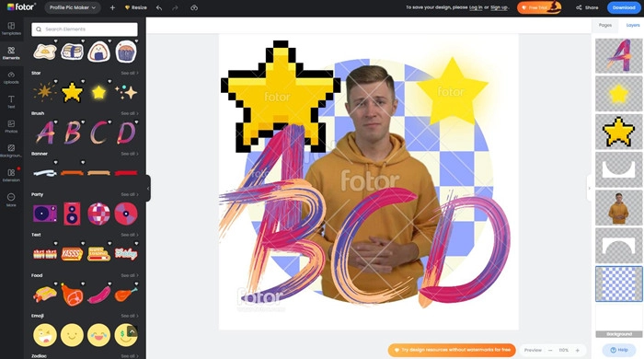
Task: Redo the last action
Action: coord(175,7)
